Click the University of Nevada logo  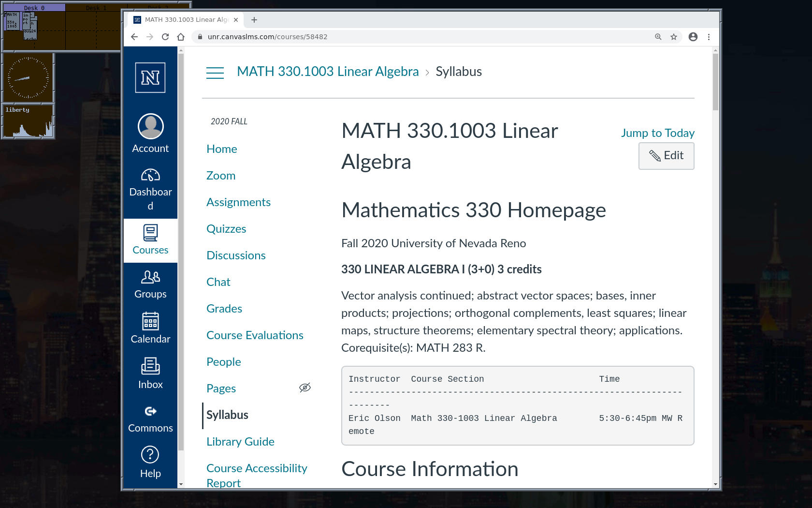coord(150,77)
